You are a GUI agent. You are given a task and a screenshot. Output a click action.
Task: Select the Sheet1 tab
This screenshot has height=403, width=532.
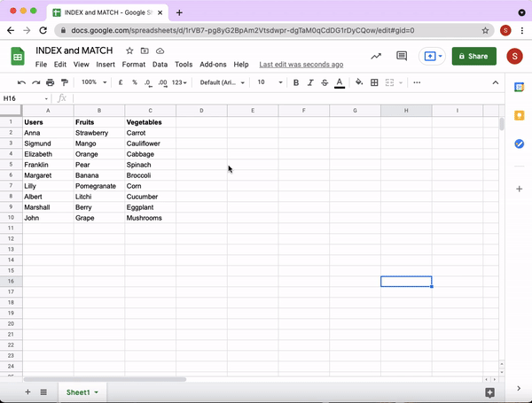[x=82, y=392]
